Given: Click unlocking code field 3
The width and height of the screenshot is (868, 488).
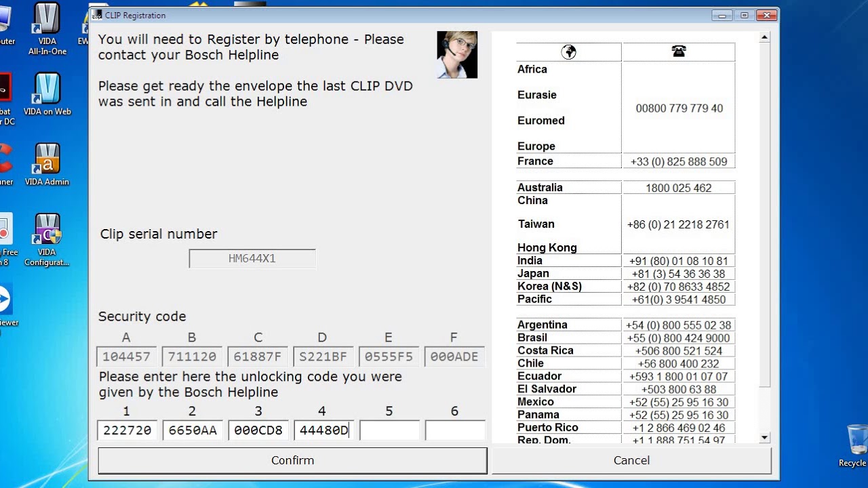Looking at the screenshot, I should tap(258, 430).
